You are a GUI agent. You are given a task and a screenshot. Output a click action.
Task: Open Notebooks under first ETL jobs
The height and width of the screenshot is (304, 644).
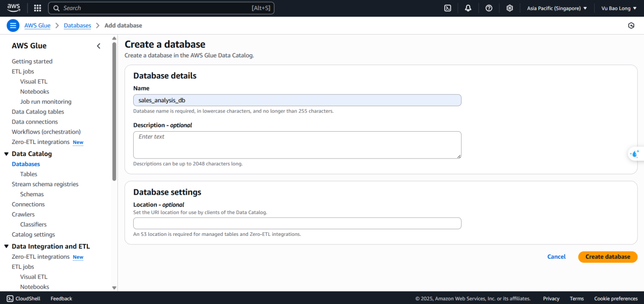35,92
